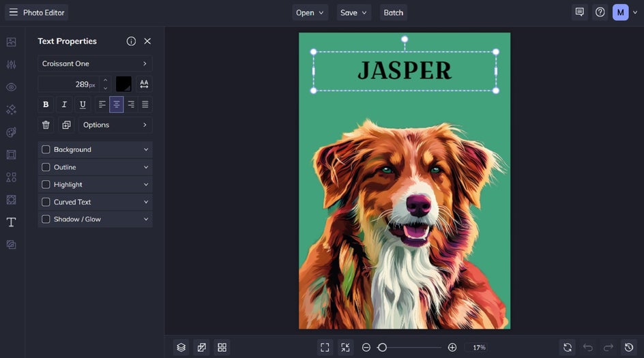
Task: Expand the Highlight section chevron
Action: click(x=146, y=184)
